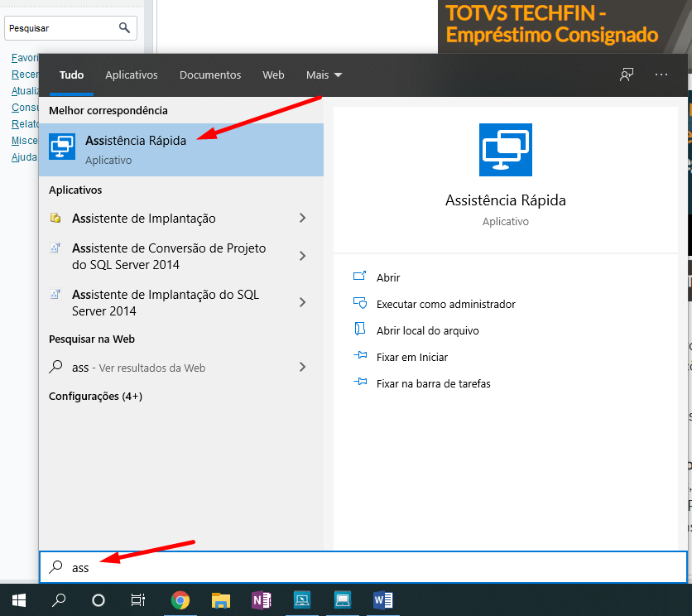
Task: Open File Explorer from taskbar
Action: tap(221, 600)
